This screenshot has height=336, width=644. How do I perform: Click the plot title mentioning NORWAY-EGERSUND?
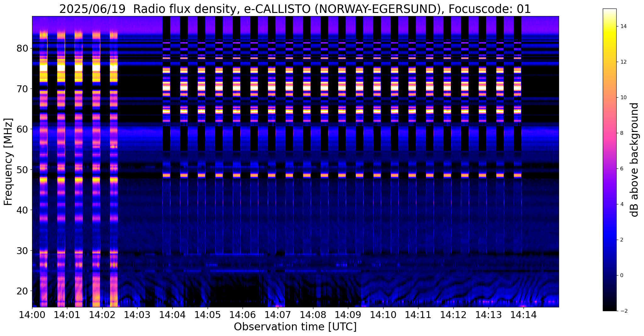pyautogui.click(x=295, y=9)
